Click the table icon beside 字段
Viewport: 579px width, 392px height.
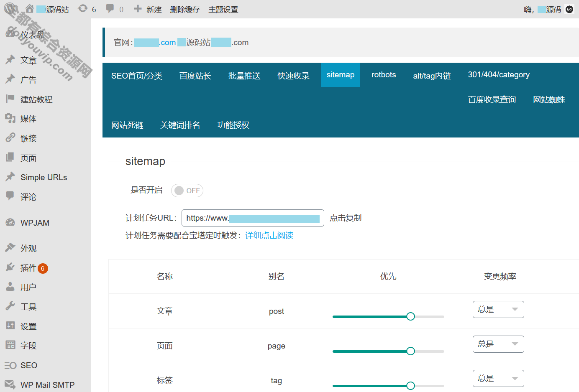coord(10,345)
